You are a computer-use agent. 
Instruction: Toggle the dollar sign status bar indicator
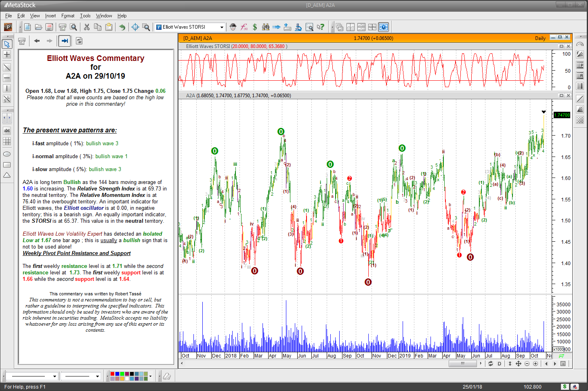tap(565, 387)
